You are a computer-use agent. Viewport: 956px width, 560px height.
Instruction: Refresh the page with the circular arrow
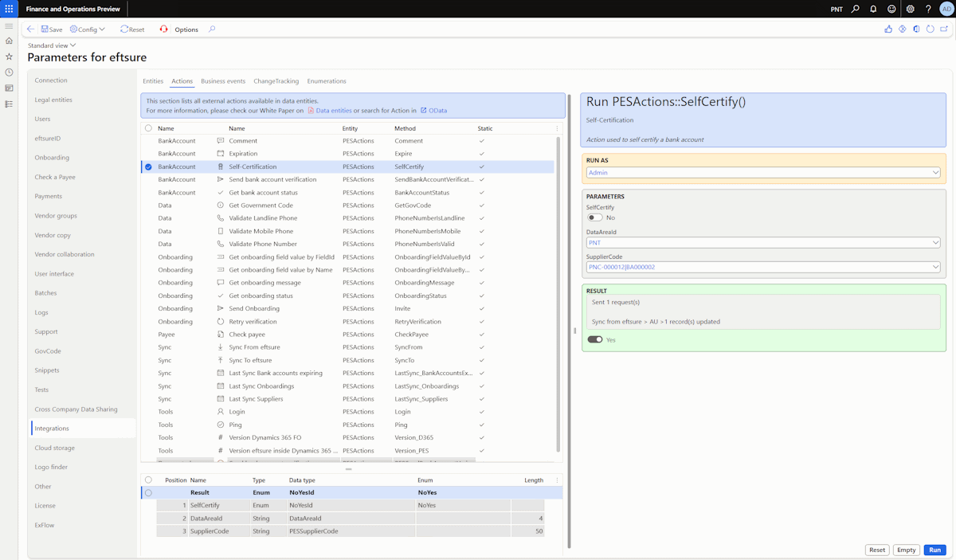coord(930,29)
